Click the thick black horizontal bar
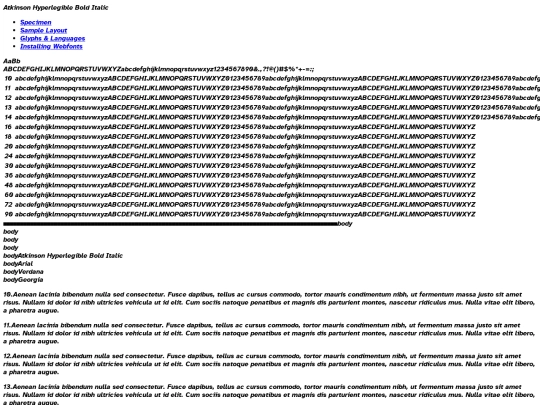The width and height of the screenshot is (540, 405). (170, 224)
